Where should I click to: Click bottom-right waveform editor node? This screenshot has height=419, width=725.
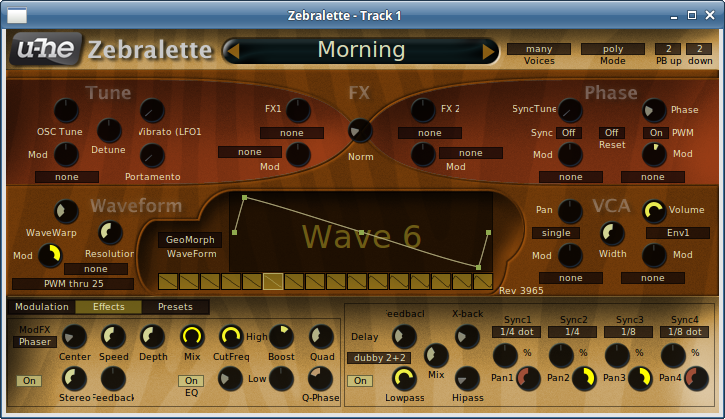click(x=479, y=267)
